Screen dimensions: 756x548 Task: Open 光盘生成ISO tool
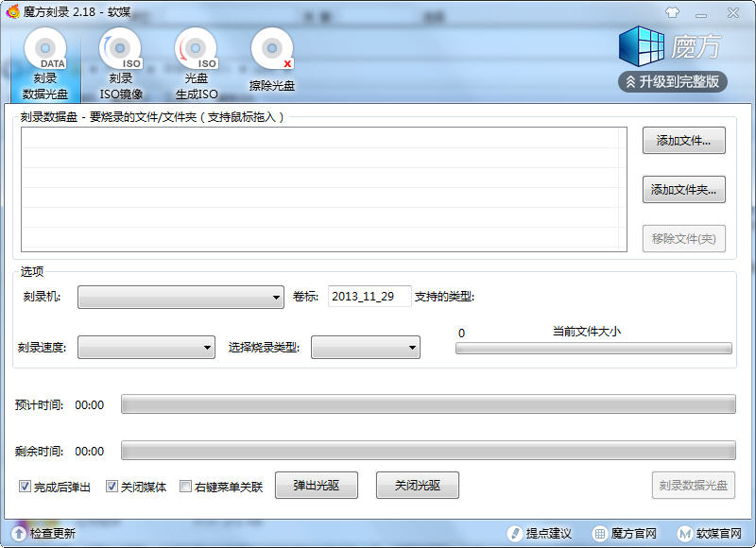pyautogui.click(x=197, y=64)
